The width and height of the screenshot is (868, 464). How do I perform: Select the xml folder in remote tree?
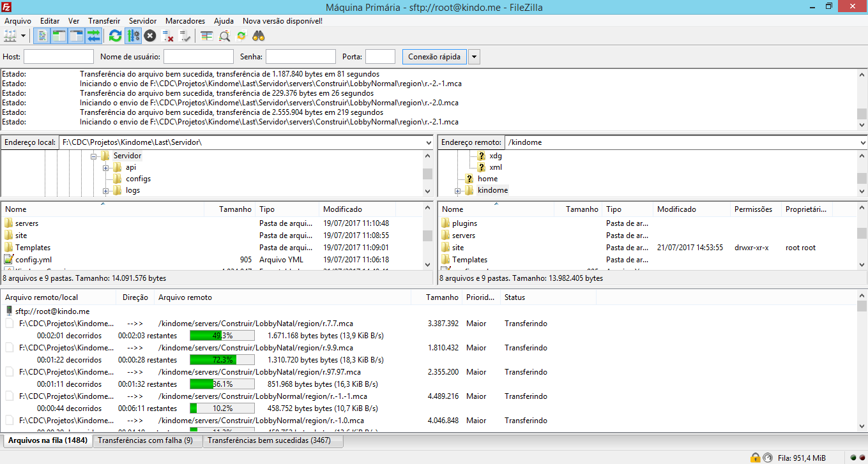tap(495, 167)
